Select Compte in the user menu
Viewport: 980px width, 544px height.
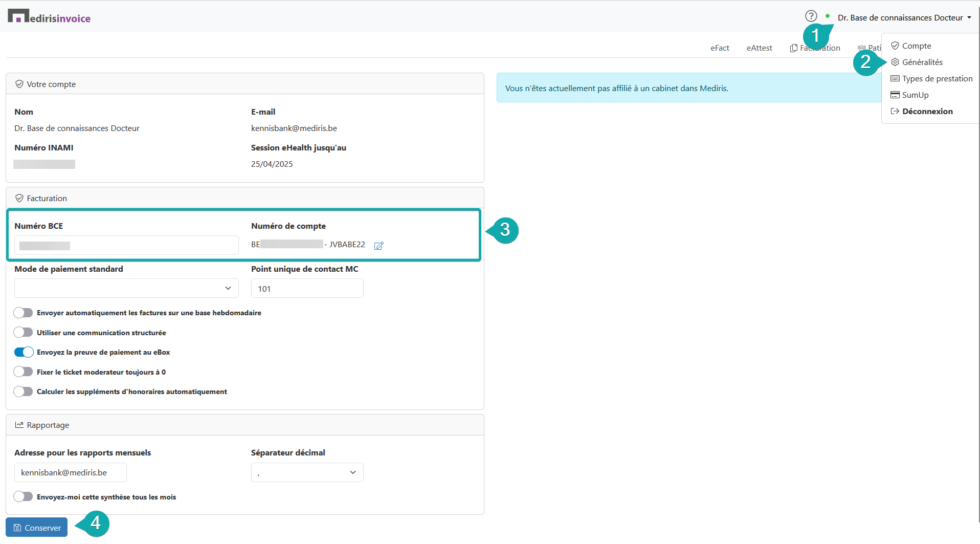(917, 46)
